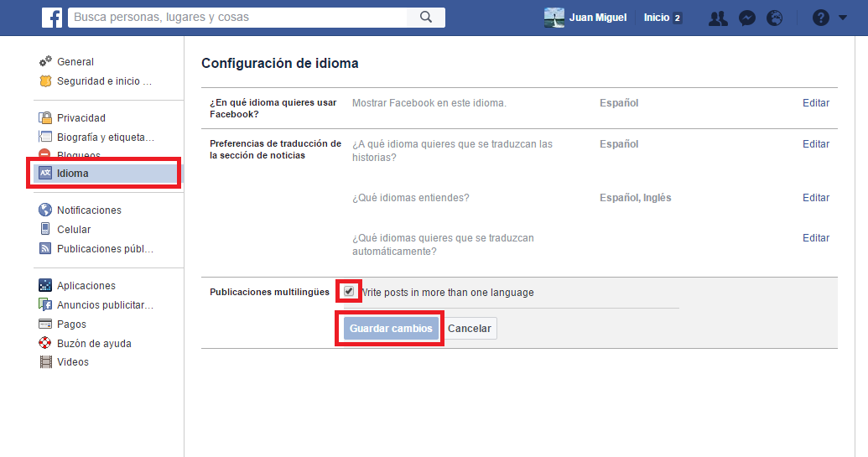Go to Inicio home link
Image resolution: width=868 pixels, height=457 pixels.
(x=657, y=18)
